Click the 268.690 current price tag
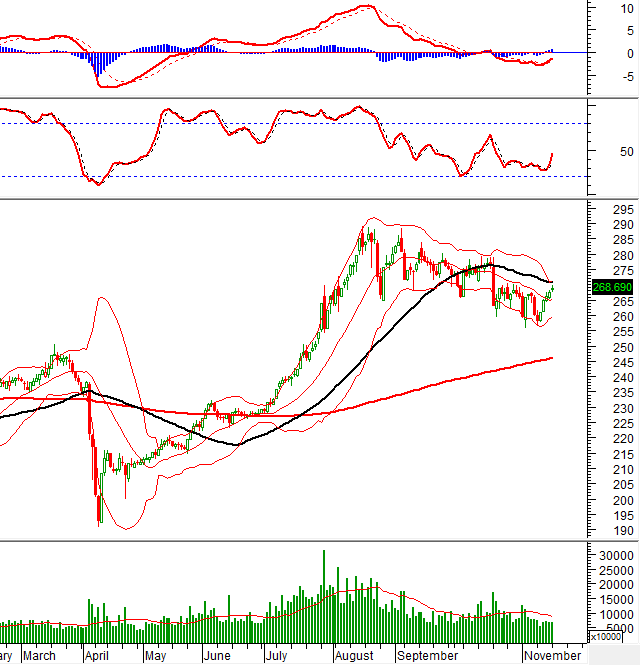640x665 pixels. click(x=609, y=288)
